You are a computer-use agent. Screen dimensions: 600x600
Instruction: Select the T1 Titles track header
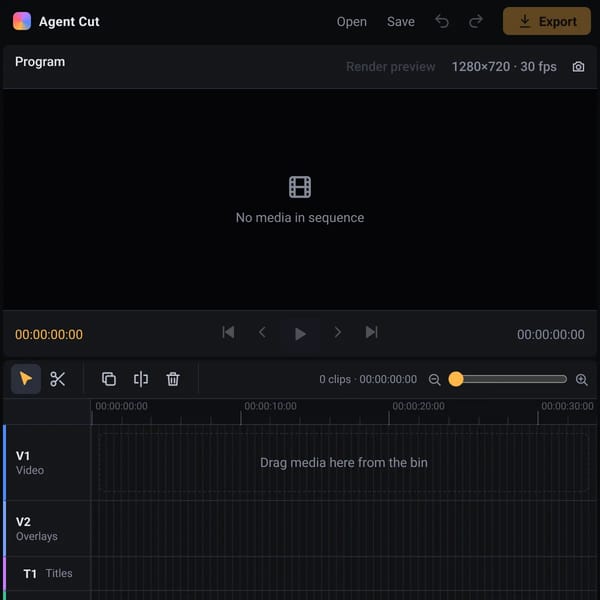pos(47,573)
